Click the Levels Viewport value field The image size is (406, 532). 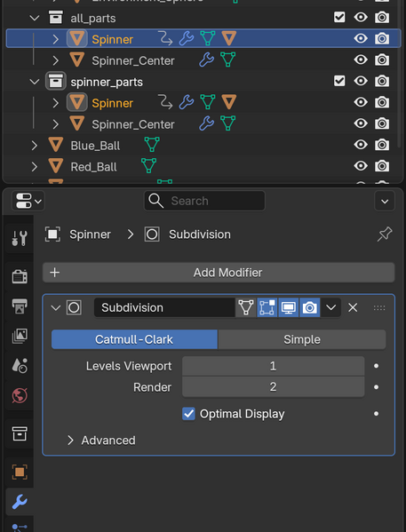[x=274, y=366]
